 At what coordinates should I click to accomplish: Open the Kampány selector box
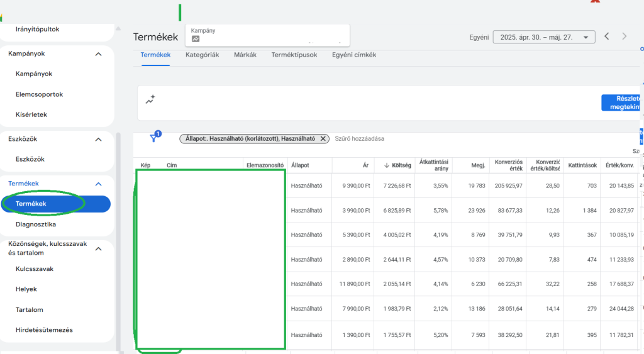point(267,35)
